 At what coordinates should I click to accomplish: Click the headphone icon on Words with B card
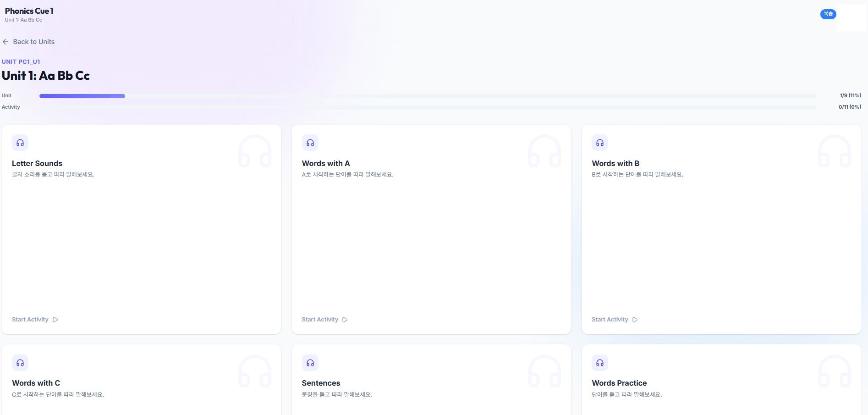click(x=600, y=143)
